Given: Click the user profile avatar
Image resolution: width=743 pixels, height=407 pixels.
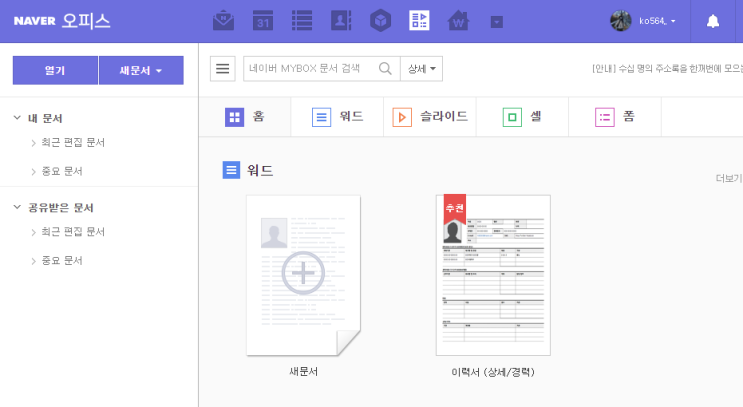Looking at the screenshot, I should 621,21.
